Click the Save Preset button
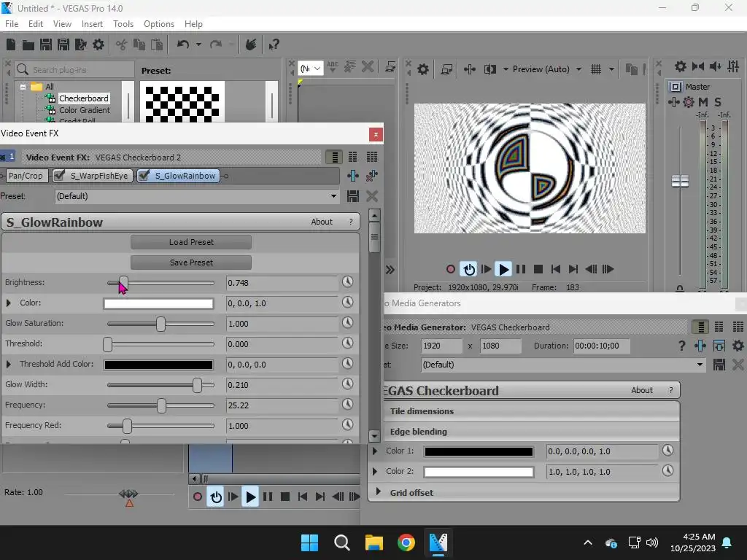 [x=191, y=262]
